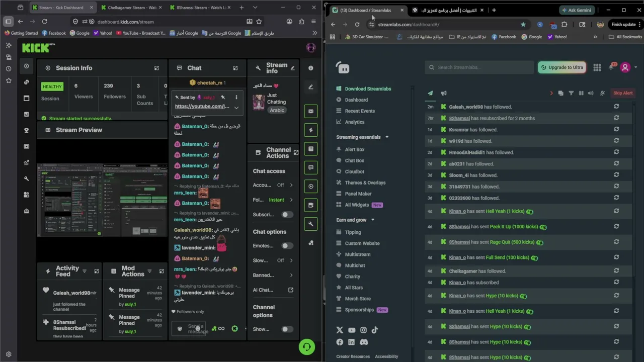Open the Creator Resources footer link

tap(353, 356)
